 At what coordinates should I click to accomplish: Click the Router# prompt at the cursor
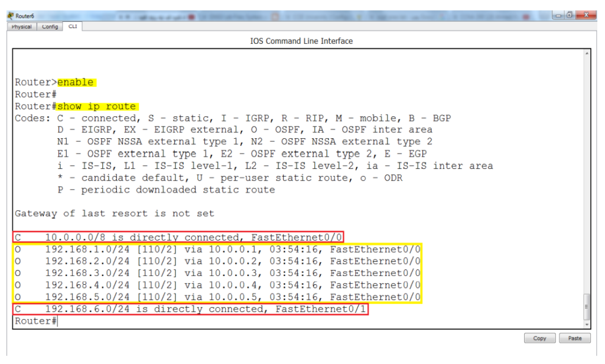[36, 321]
